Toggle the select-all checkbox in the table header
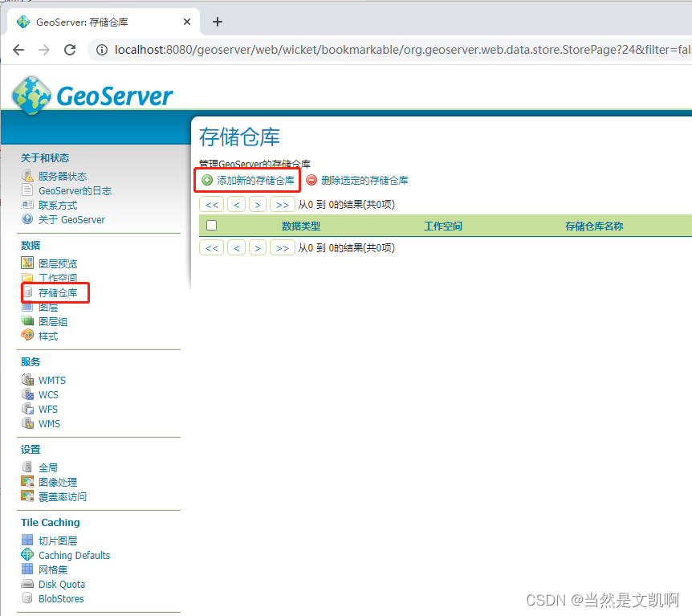692x616 pixels. pos(211,226)
